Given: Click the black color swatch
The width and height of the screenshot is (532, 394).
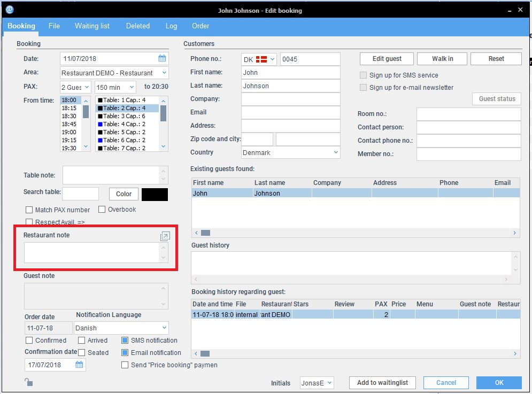Looking at the screenshot, I should pyautogui.click(x=155, y=195).
